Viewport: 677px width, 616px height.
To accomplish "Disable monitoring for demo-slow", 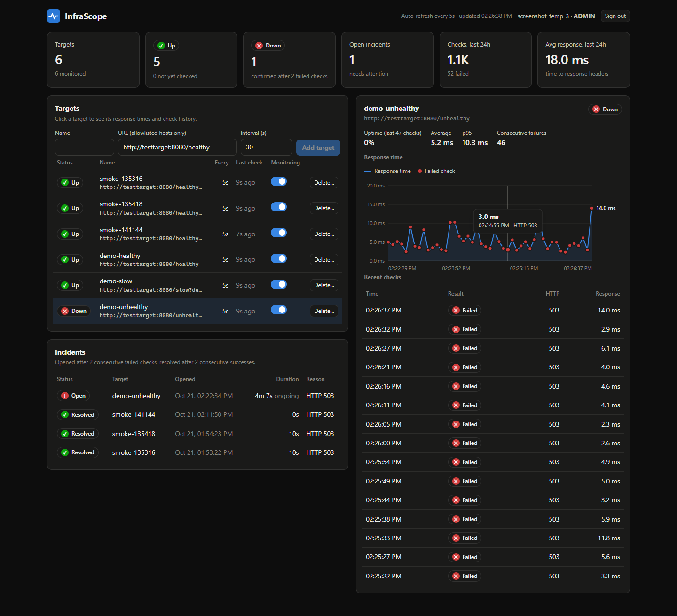I will pos(279,284).
